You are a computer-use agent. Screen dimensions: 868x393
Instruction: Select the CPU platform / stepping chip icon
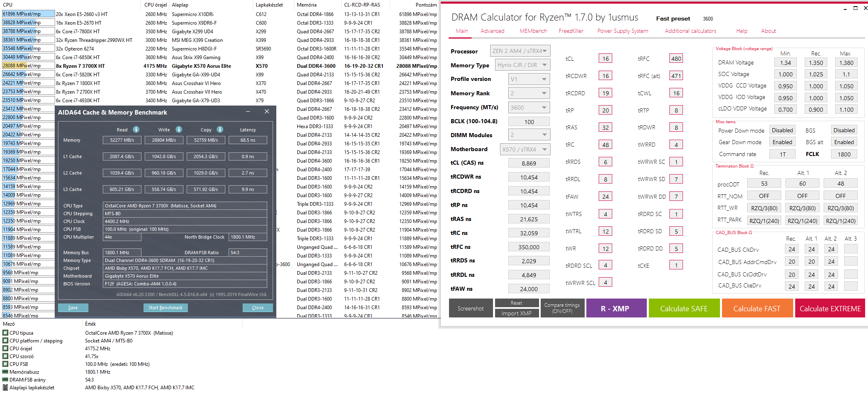point(5,341)
